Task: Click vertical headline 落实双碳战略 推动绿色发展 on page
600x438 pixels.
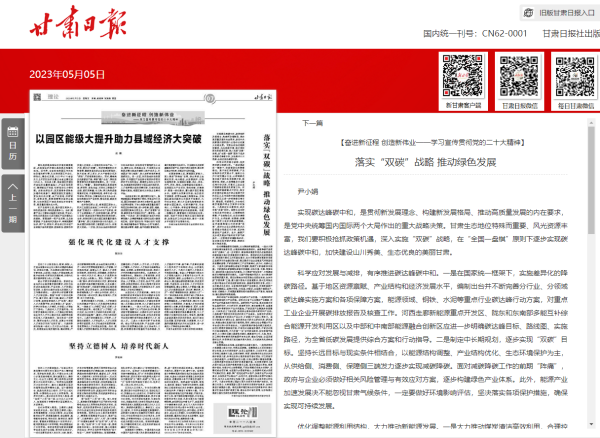Action: pyautogui.click(x=267, y=184)
